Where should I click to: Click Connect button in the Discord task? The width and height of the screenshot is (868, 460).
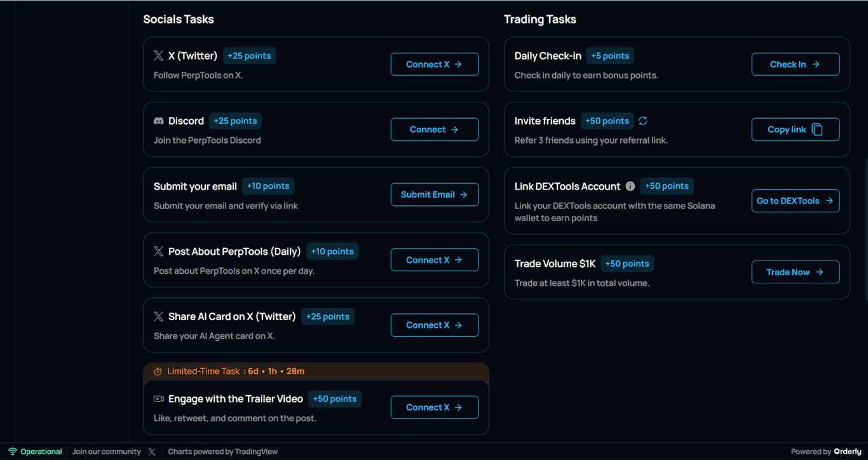click(435, 130)
